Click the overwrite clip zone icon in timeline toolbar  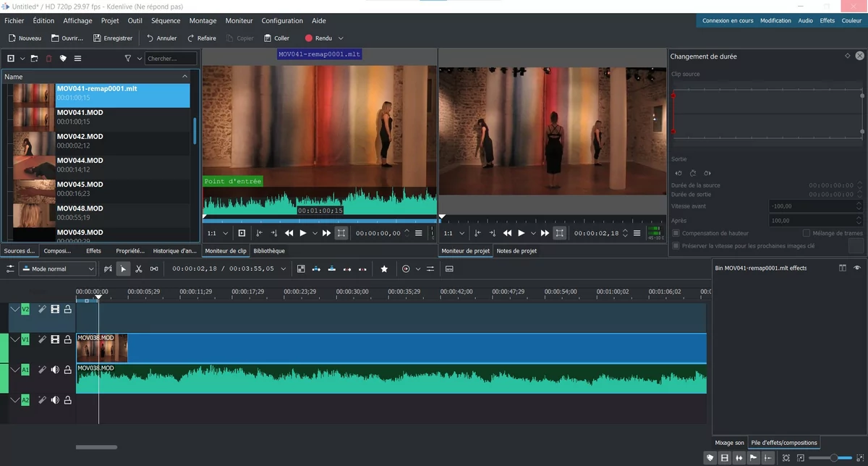click(x=331, y=268)
